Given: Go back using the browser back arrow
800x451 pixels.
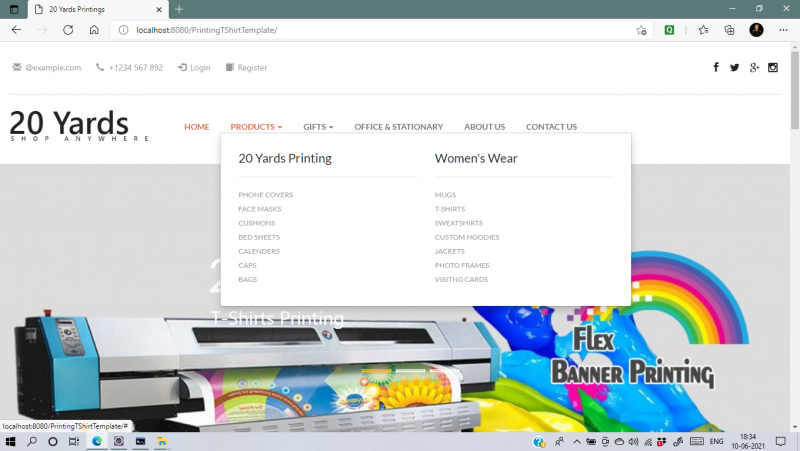Looking at the screenshot, I should pyautogui.click(x=16, y=30).
